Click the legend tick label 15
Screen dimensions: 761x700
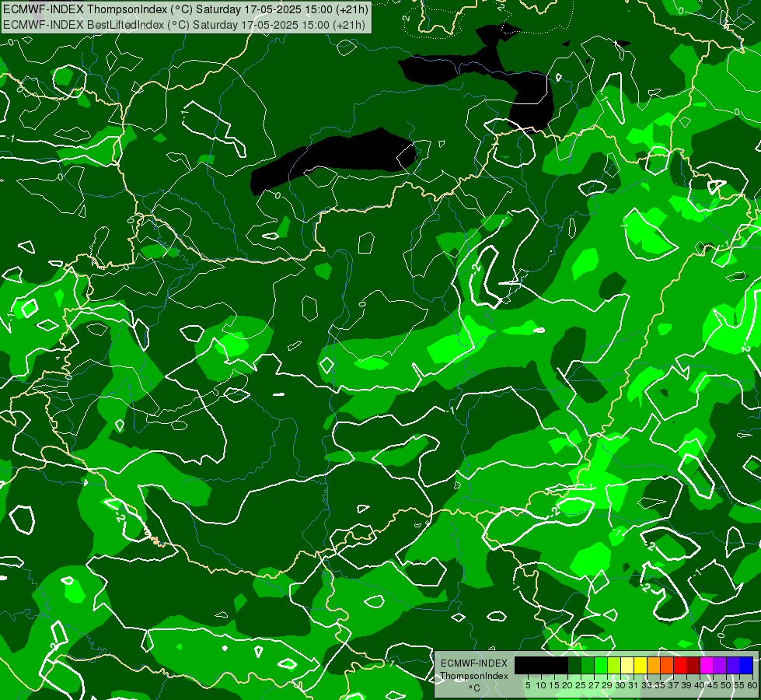coord(554,685)
